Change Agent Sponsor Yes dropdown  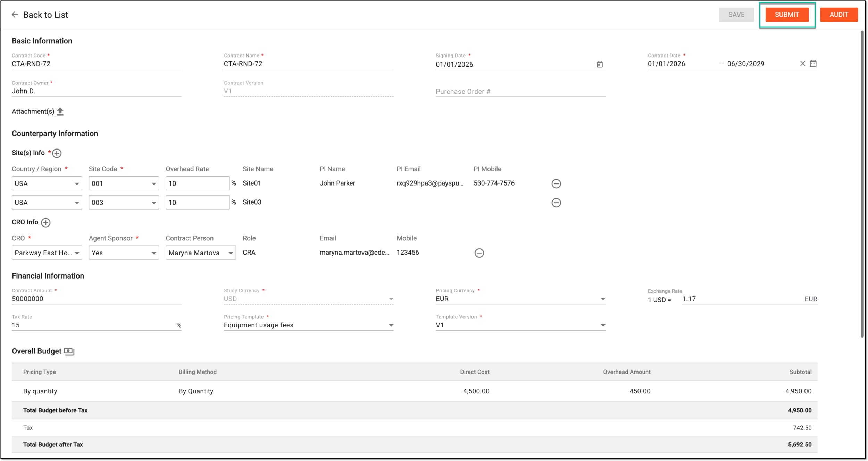124,253
